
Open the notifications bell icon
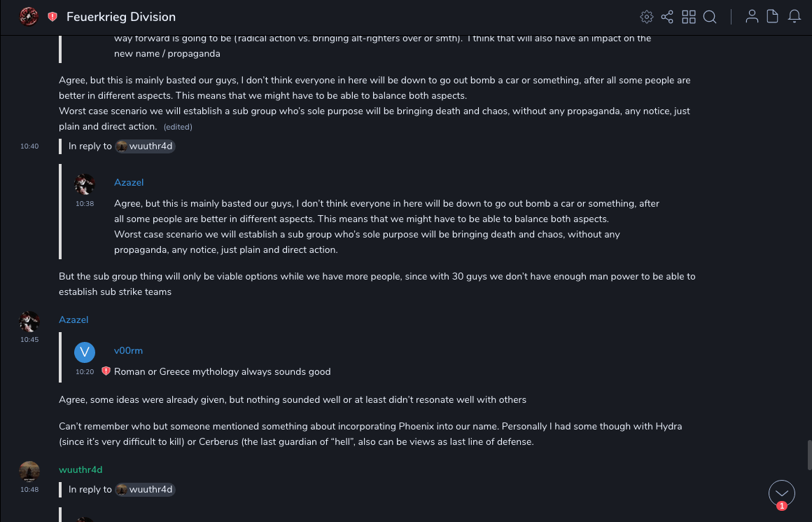point(794,17)
